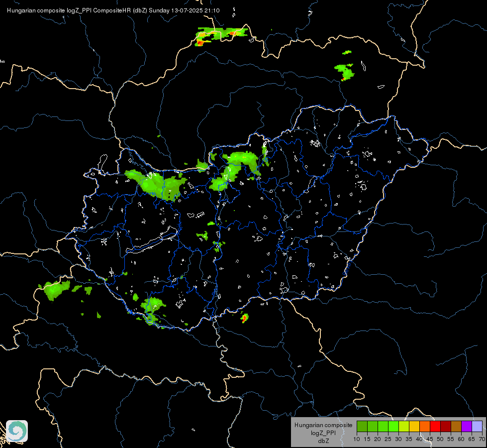The image size is (487, 448).
Task: Click the legend scale value 10
Action: click(357, 440)
